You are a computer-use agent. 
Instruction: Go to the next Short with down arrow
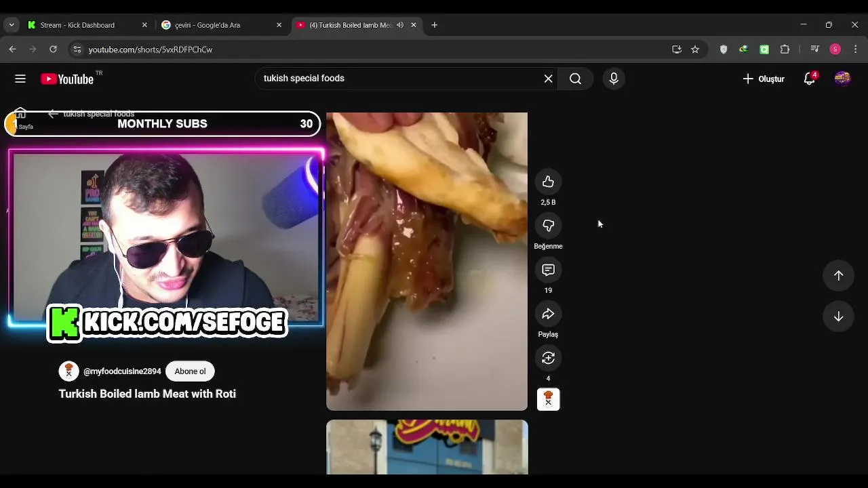click(x=838, y=317)
